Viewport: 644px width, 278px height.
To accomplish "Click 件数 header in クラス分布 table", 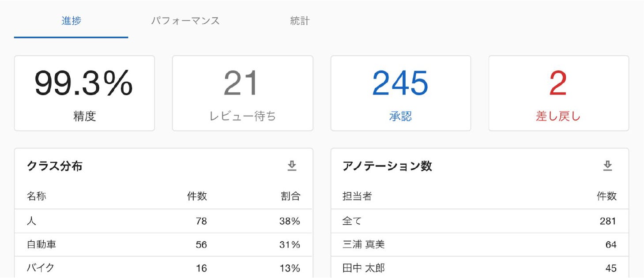I will [x=197, y=196].
